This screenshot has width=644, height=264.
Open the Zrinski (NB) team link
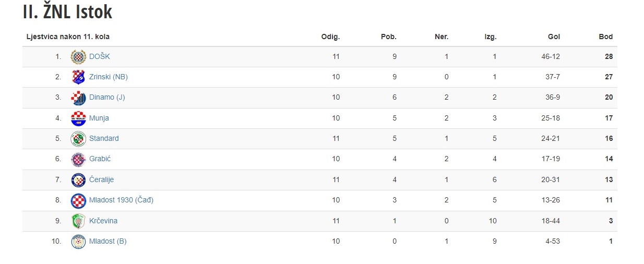(x=109, y=77)
